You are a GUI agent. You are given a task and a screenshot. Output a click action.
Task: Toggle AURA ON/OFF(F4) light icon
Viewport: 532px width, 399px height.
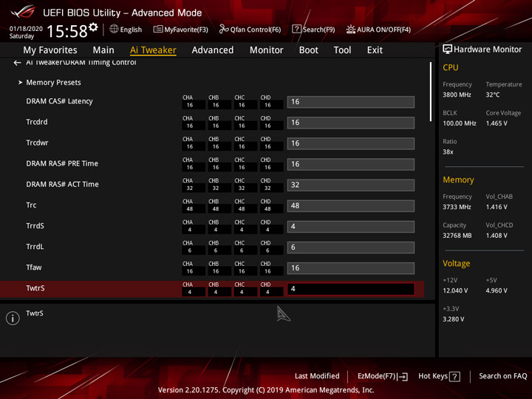tap(350, 30)
